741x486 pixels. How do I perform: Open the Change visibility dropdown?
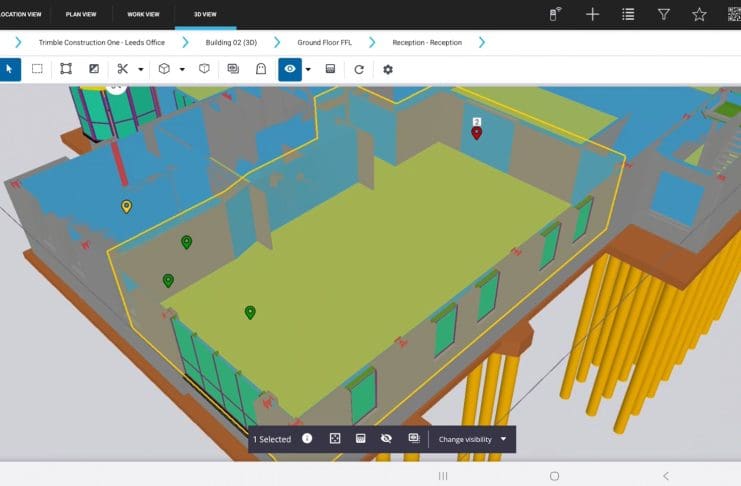472,439
